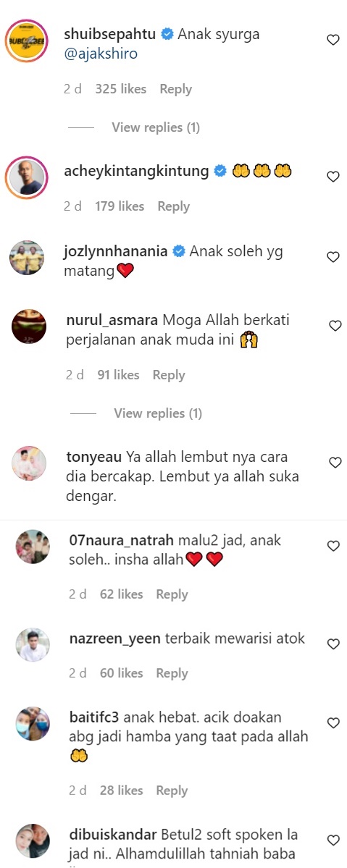Like baitifc3's comment heart
The image size is (347, 868).
pos(333,723)
